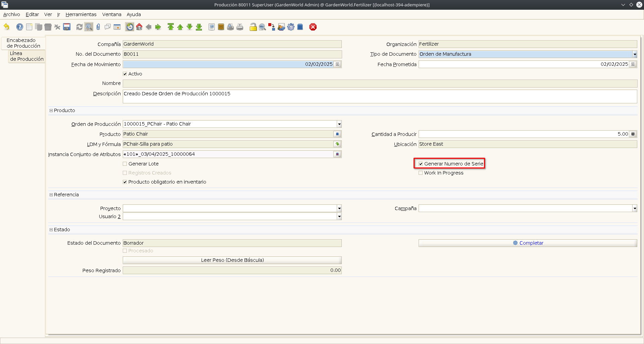Toggle Producto obligatorio en inventario checkbox
This screenshot has width=644, height=344.
pos(125,182)
